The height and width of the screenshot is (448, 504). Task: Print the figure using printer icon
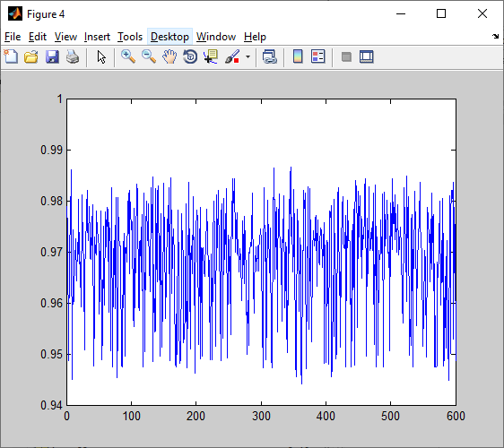pos(73,56)
